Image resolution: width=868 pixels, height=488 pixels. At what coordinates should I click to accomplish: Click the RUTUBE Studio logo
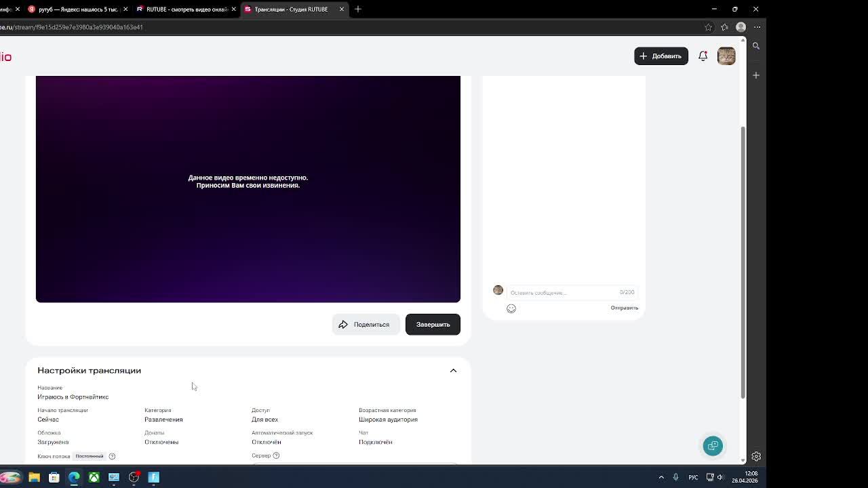[x=6, y=57]
